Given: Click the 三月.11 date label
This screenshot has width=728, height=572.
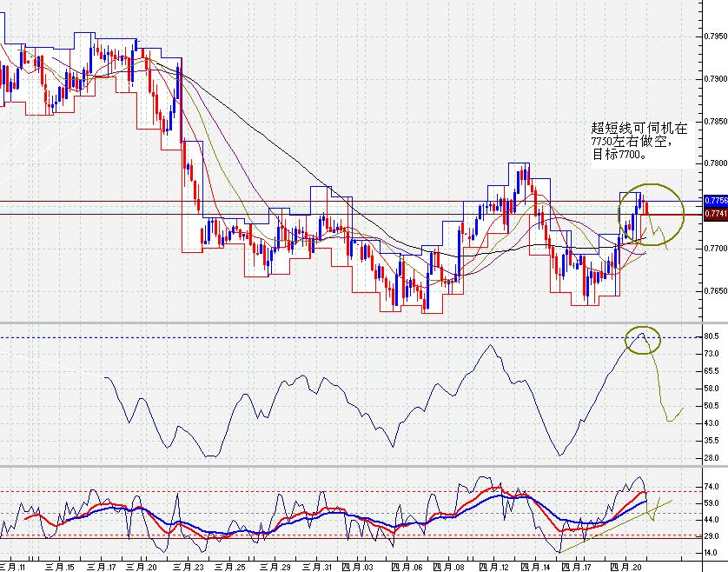Looking at the screenshot, I should [x=12, y=567].
